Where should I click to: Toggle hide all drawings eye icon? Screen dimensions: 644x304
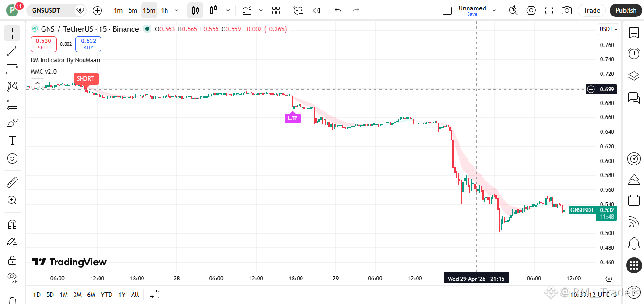(x=12, y=278)
